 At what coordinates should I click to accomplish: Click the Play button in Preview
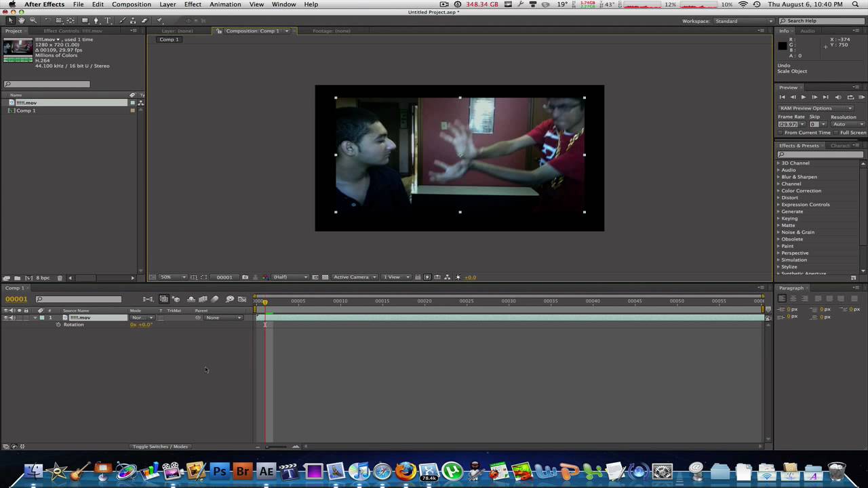point(804,97)
